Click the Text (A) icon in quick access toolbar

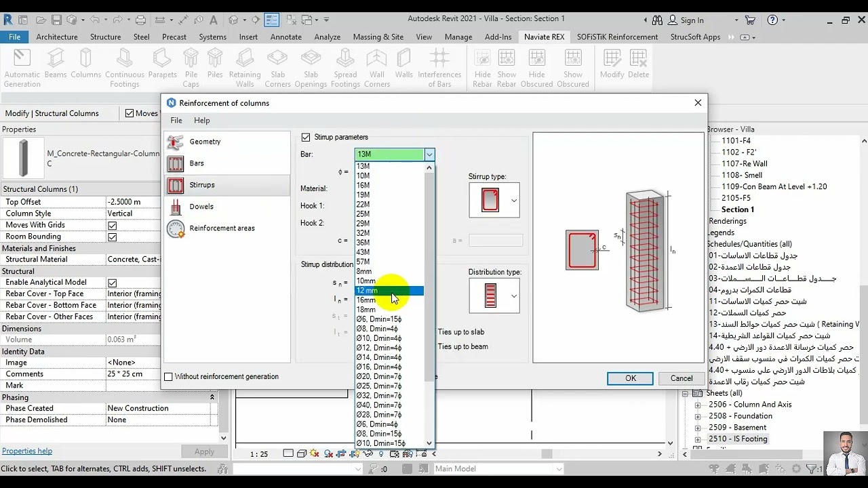(214, 20)
